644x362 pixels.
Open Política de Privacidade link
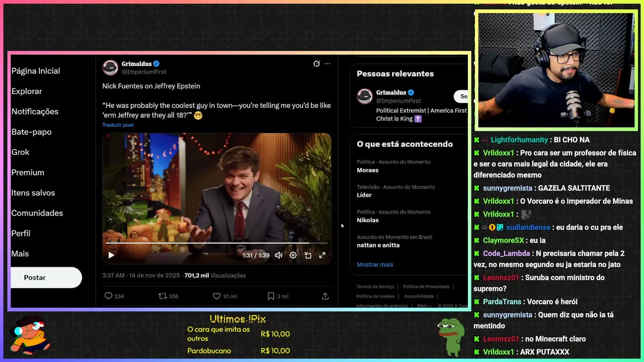click(x=426, y=287)
